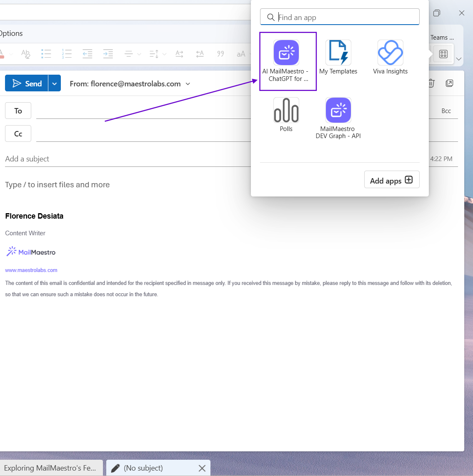This screenshot has width=473, height=476.
Task: Click the magnifier icon in search box
Action: 271,17
